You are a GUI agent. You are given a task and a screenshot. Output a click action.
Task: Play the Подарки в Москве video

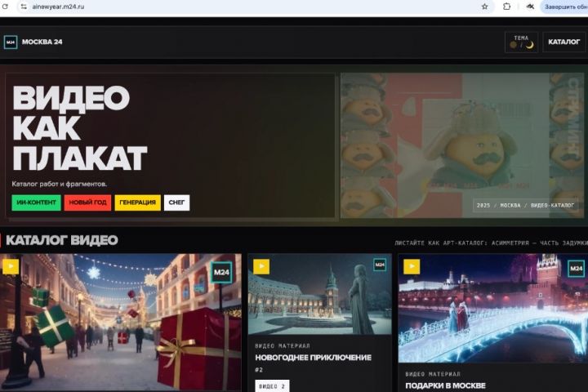tap(412, 267)
